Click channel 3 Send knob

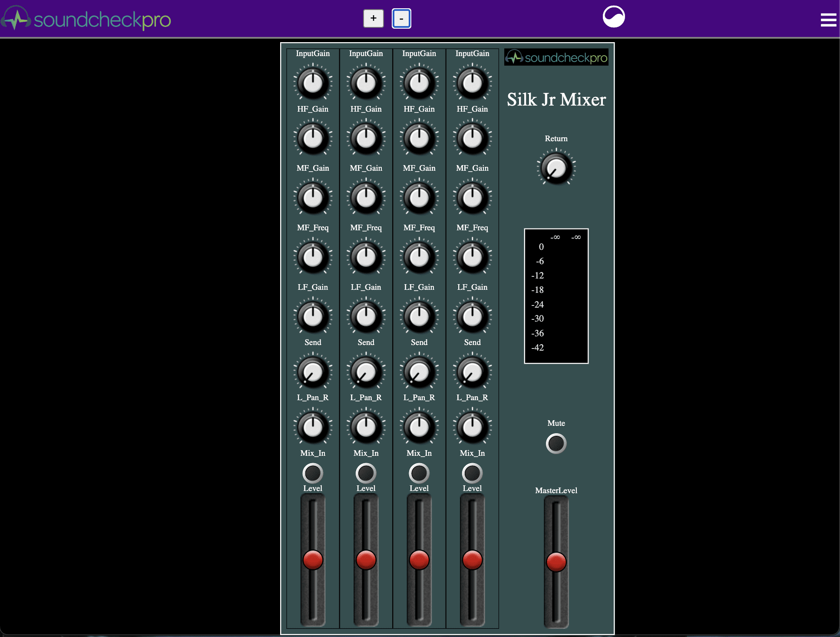[419, 372]
